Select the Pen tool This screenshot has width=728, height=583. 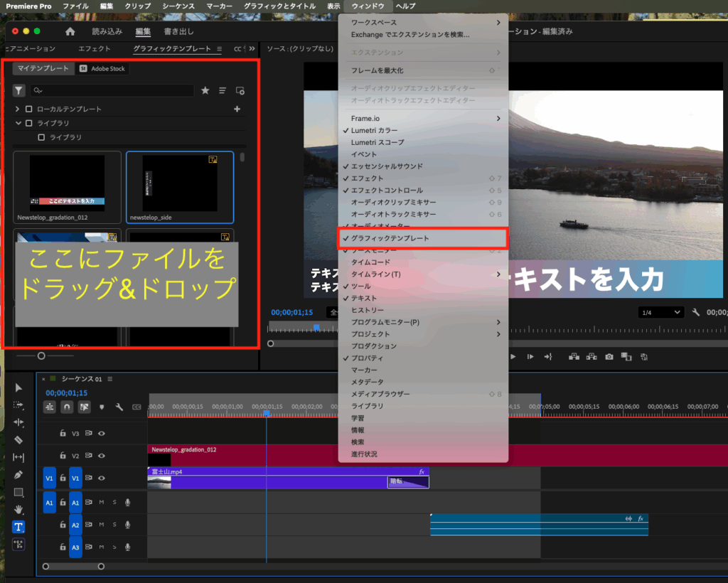pyautogui.click(x=18, y=475)
